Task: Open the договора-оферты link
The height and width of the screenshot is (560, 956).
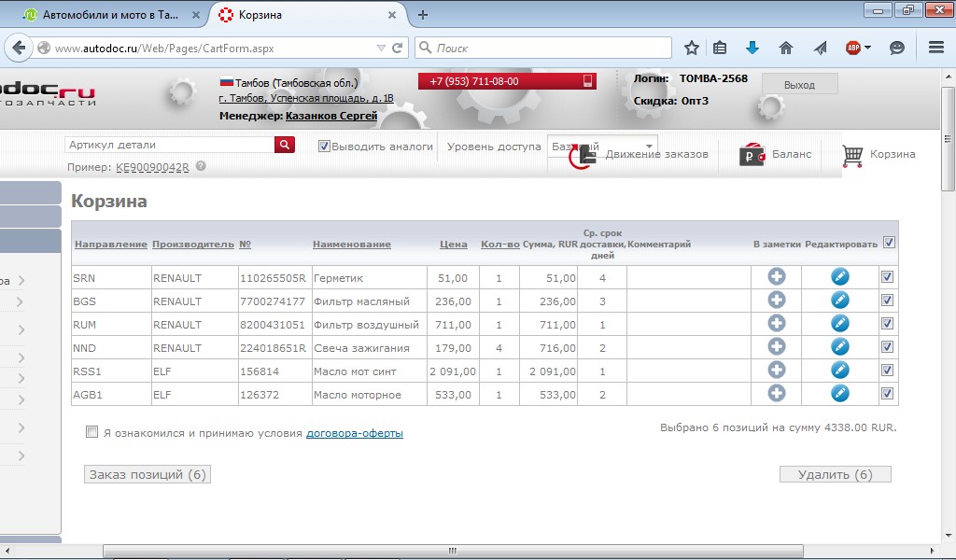Action: [x=354, y=433]
